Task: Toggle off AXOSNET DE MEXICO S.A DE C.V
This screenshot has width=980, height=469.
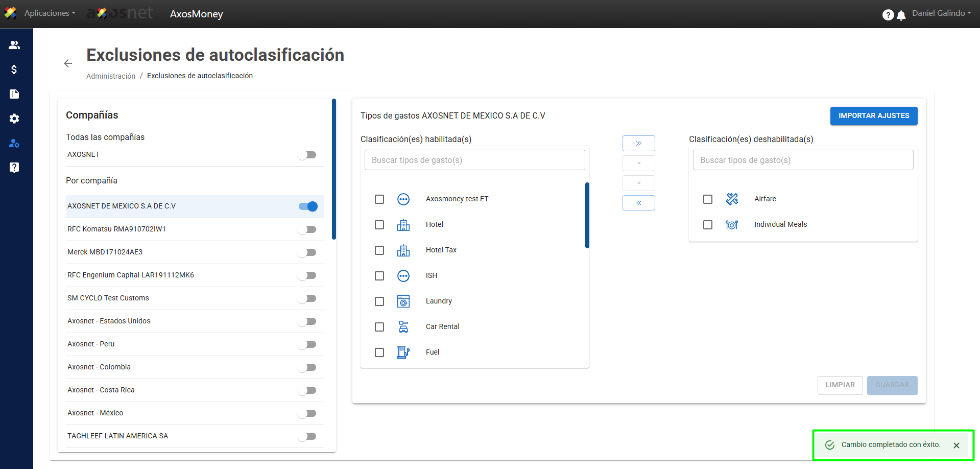Action: click(308, 206)
